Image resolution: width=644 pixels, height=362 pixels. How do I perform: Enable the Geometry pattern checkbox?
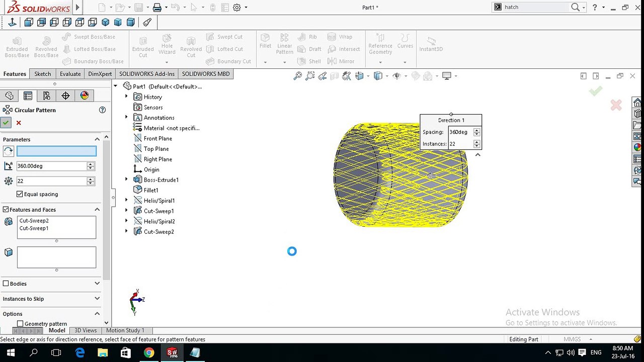[x=20, y=324]
